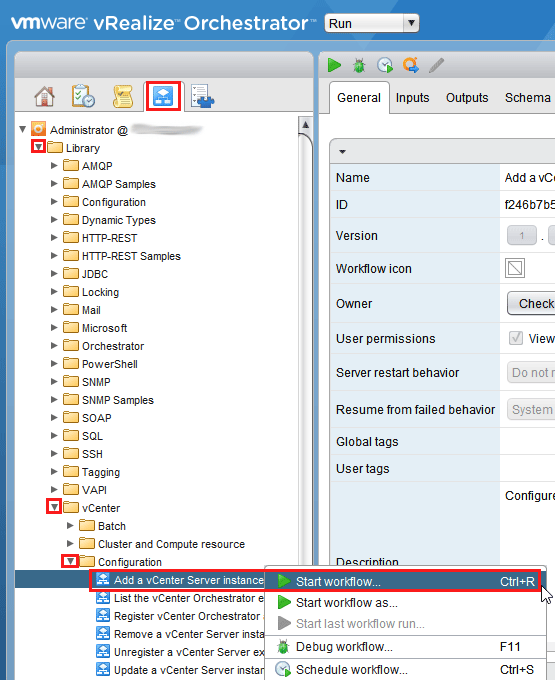Select the HTTP-REST Samples folder
555x680 pixels.
pyautogui.click(x=131, y=256)
